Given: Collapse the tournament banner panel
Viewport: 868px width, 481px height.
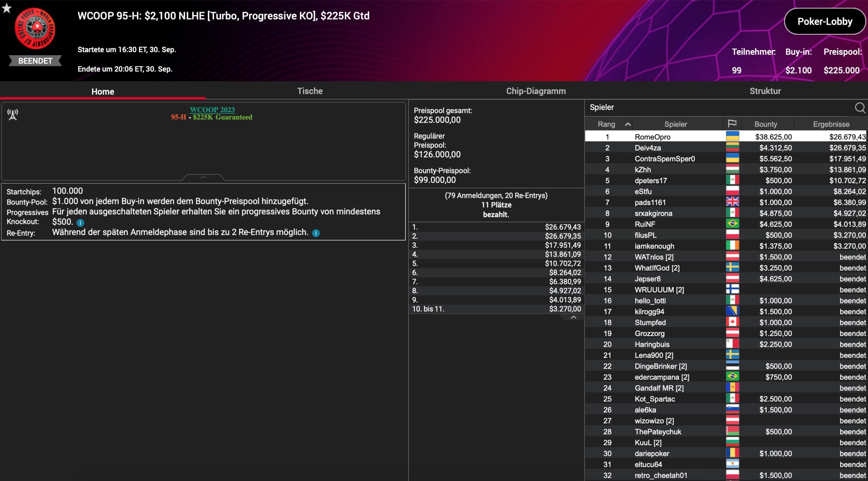Looking at the screenshot, I should click(203, 177).
